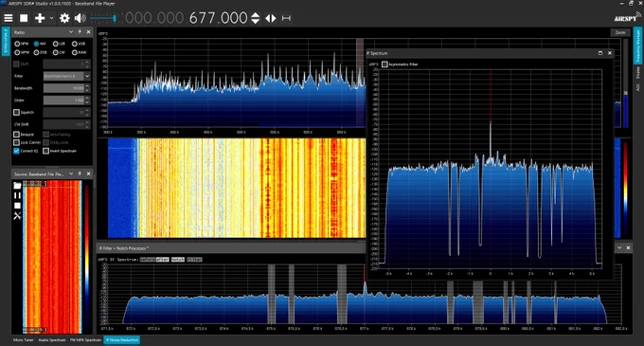Click the 'Filter' option in IF Filter panel
The image size is (644, 346).
click(x=194, y=260)
